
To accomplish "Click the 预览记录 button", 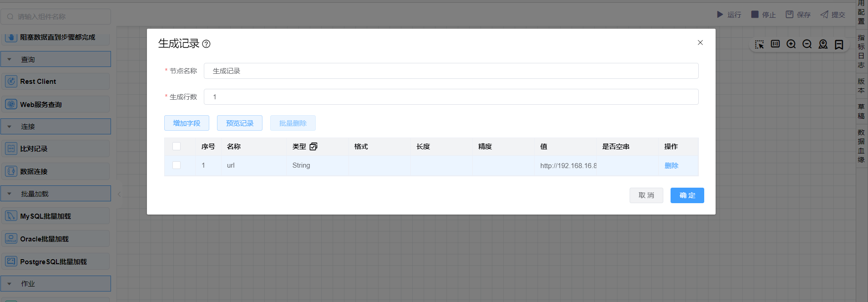I will [x=240, y=123].
